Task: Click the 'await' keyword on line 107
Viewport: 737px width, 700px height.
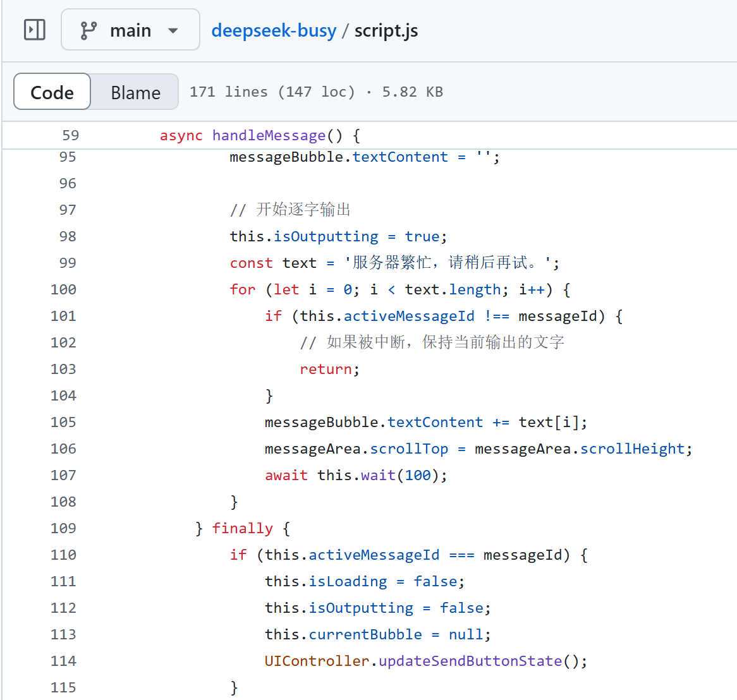Action: 286,476
